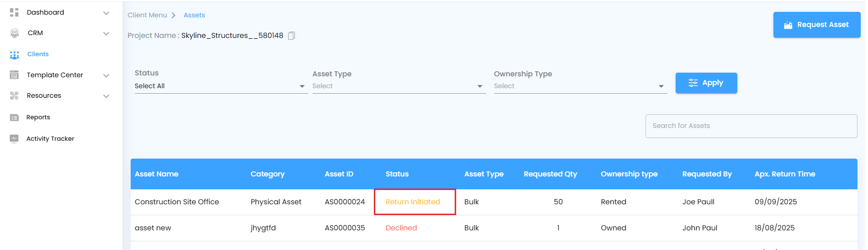868x250 pixels.
Task: Open the Asset Type dropdown
Action: pyautogui.click(x=397, y=86)
